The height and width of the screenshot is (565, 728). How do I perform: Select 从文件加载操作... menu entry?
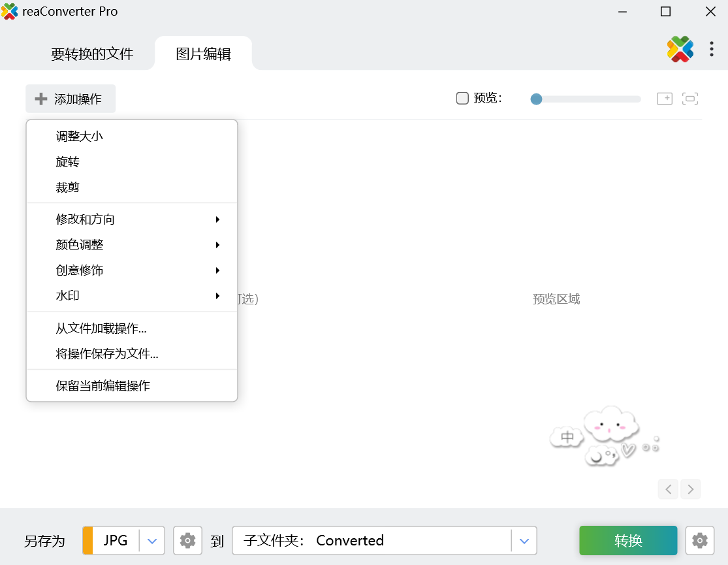point(101,329)
